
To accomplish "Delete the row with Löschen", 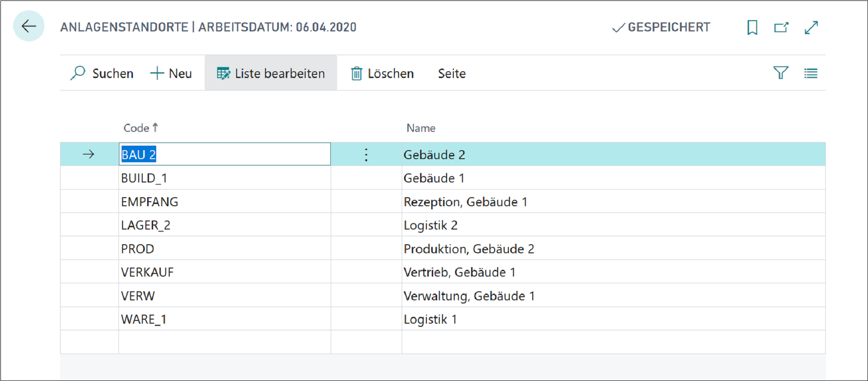I will pos(382,73).
